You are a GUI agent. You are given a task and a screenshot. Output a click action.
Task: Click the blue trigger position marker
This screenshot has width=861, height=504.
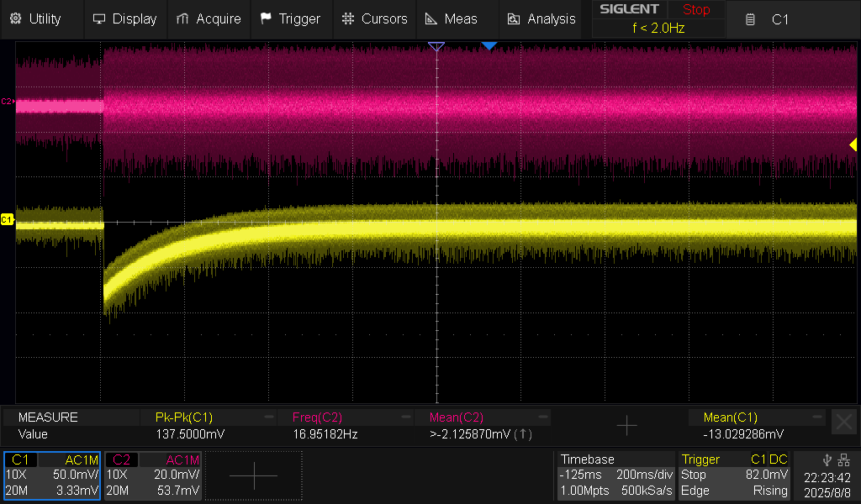(489, 45)
